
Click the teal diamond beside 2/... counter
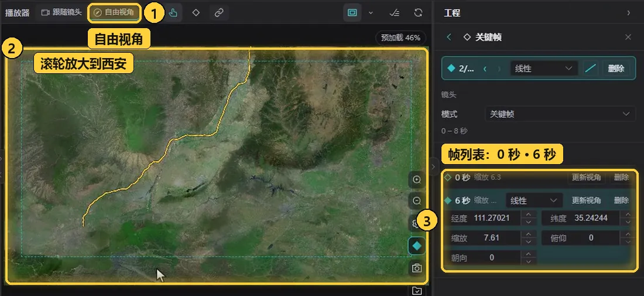tap(451, 68)
